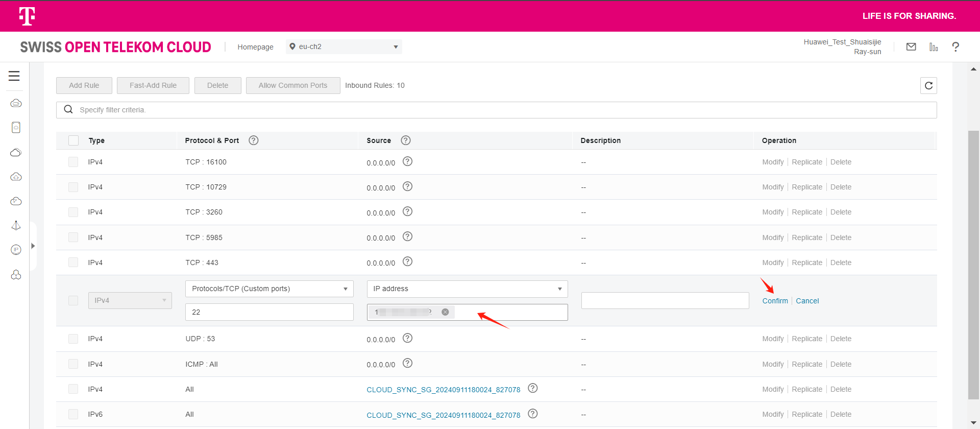The width and height of the screenshot is (980, 429).
Task: Open the IP sidebar icon
Action: pos(16,250)
